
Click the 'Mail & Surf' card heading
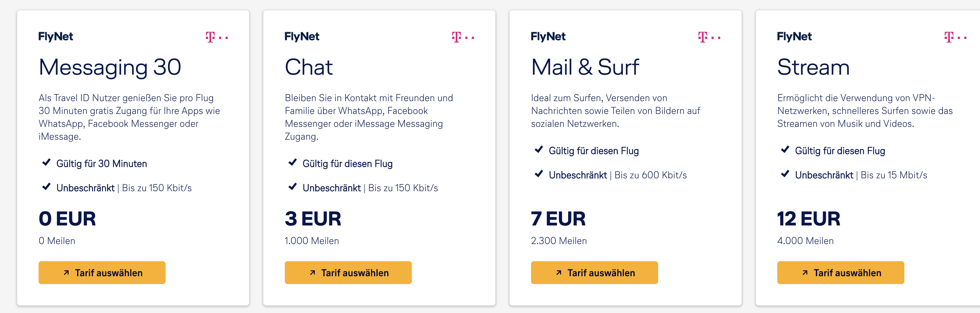585,68
